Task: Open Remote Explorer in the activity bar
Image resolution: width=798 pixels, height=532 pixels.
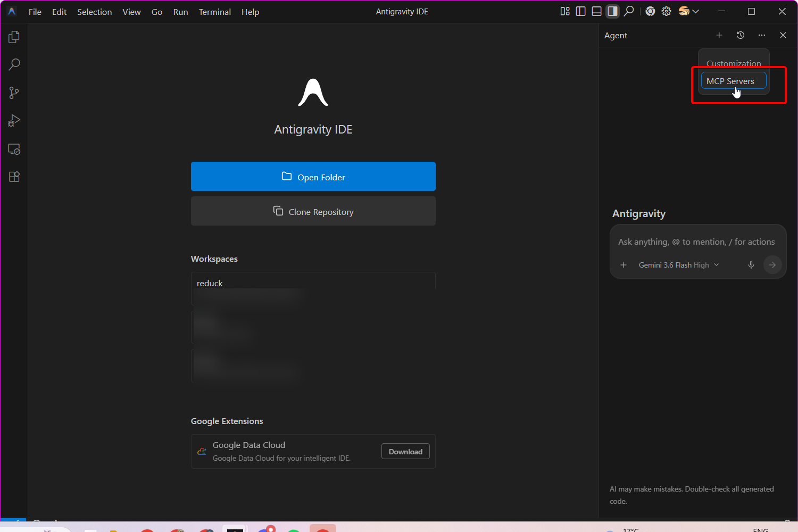Action: click(14, 149)
